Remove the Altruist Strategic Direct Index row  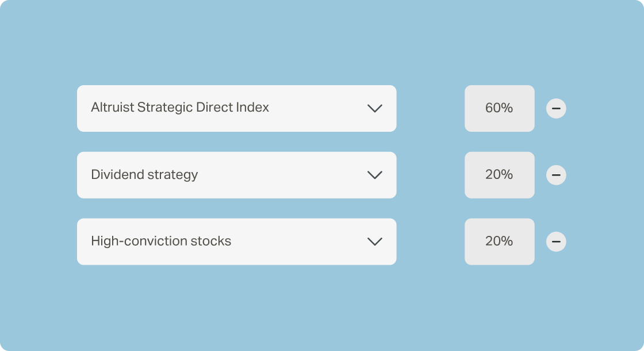click(556, 109)
